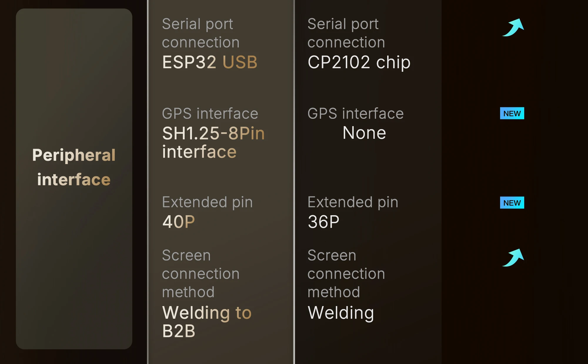The image size is (588, 364).
Task: Click the ESP32 USB value text
Action: click(x=210, y=62)
